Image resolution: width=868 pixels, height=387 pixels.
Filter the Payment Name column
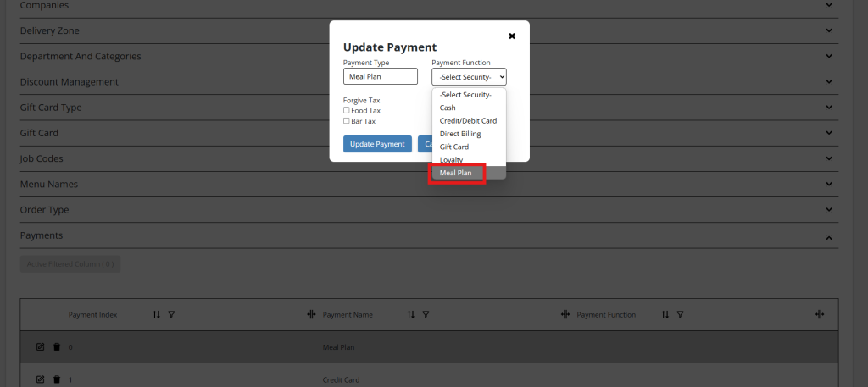coord(426,314)
